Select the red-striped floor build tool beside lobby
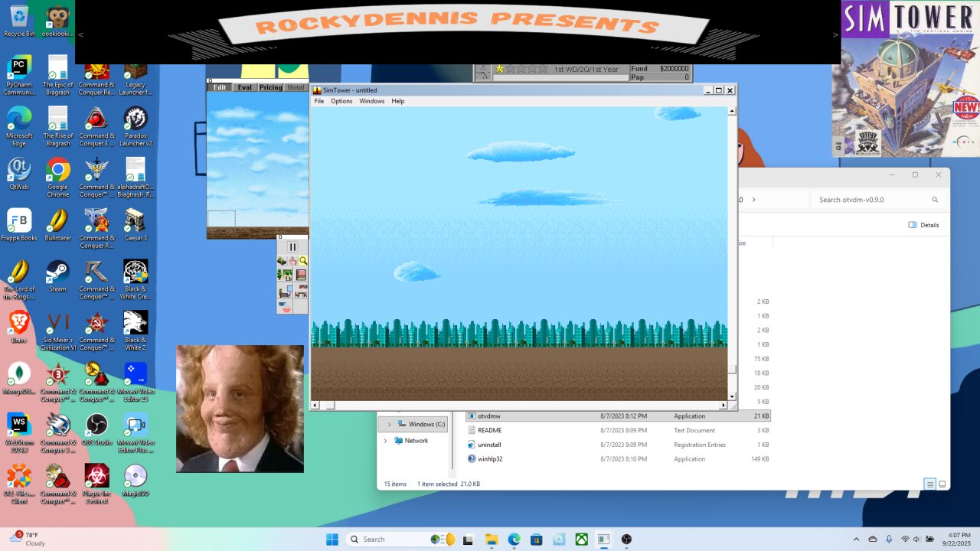Screen dimensions: 980x551 [x=301, y=274]
